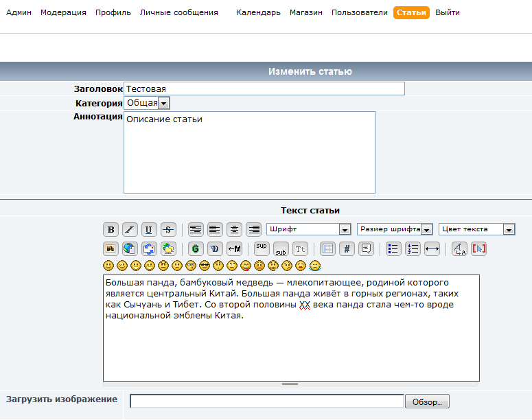
Task: Click the insert image icon
Action: [110, 248]
